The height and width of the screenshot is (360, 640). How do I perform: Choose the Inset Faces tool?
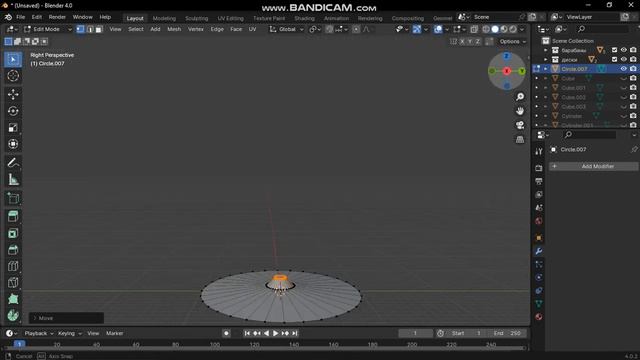coord(13,233)
